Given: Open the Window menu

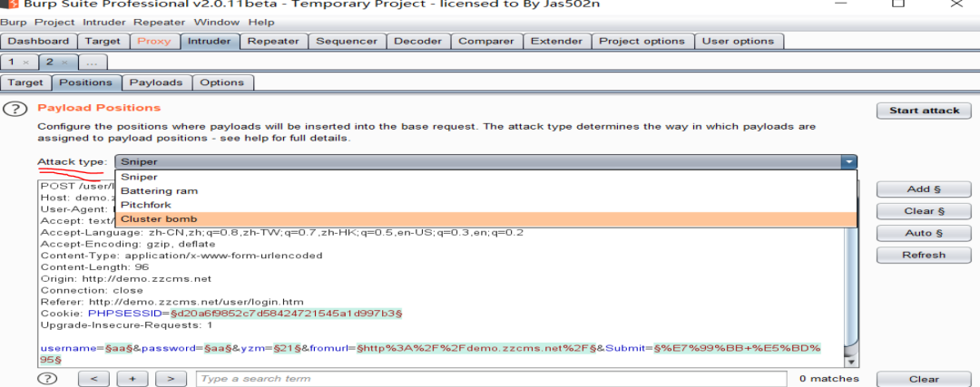Looking at the screenshot, I should tap(216, 23).
